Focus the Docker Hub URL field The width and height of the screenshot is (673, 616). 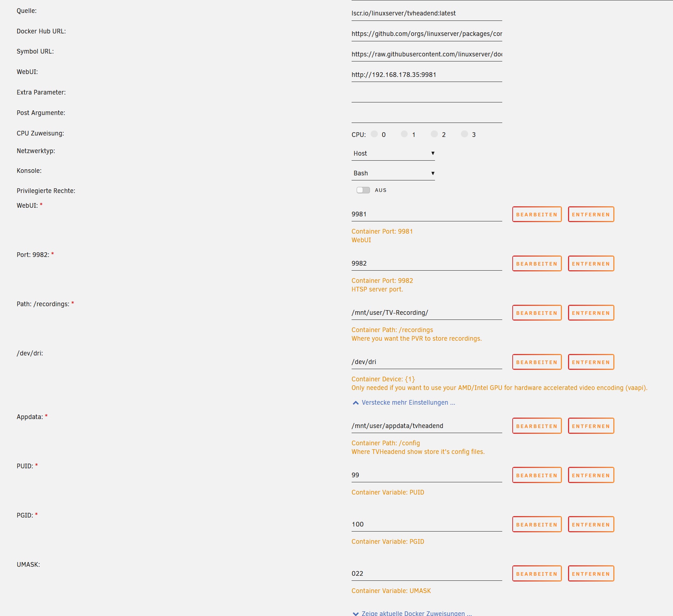[x=427, y=34]
